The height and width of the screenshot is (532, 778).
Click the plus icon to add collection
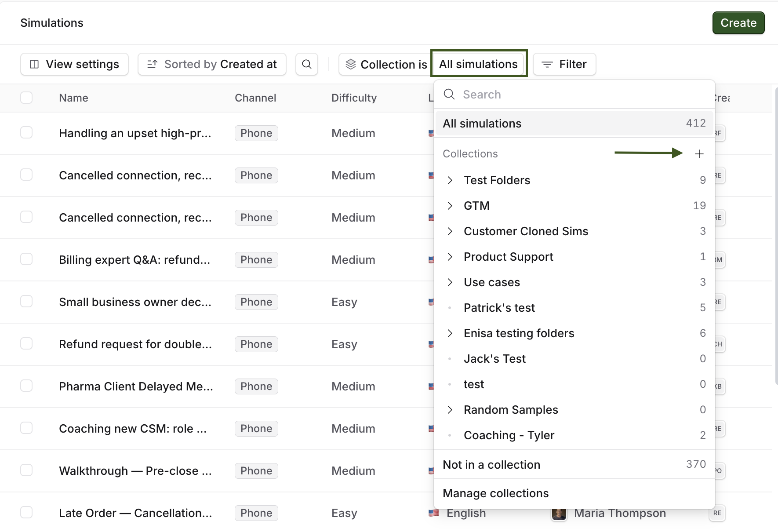click(699, 154)
